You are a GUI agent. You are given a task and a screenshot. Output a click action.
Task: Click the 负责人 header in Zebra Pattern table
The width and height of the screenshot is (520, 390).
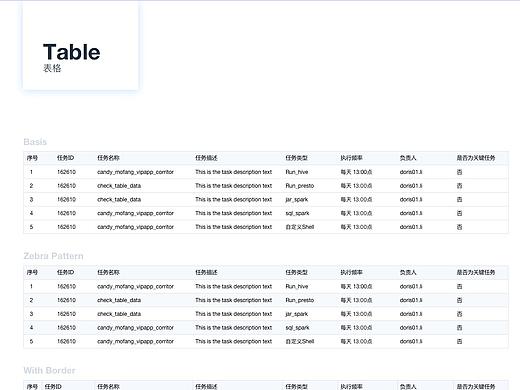(x=408, y=272)
